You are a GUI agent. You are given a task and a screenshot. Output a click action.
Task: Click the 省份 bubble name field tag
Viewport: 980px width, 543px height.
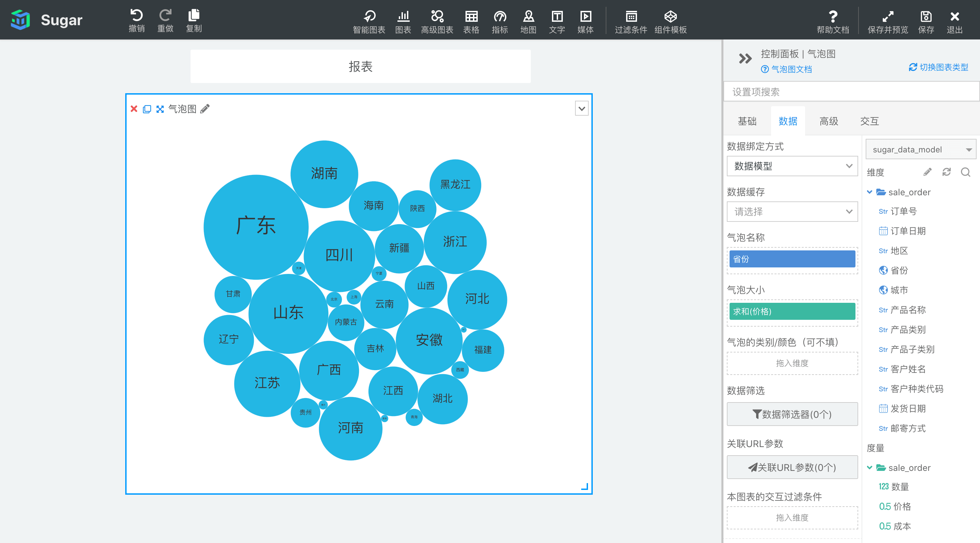click(792, 259)
